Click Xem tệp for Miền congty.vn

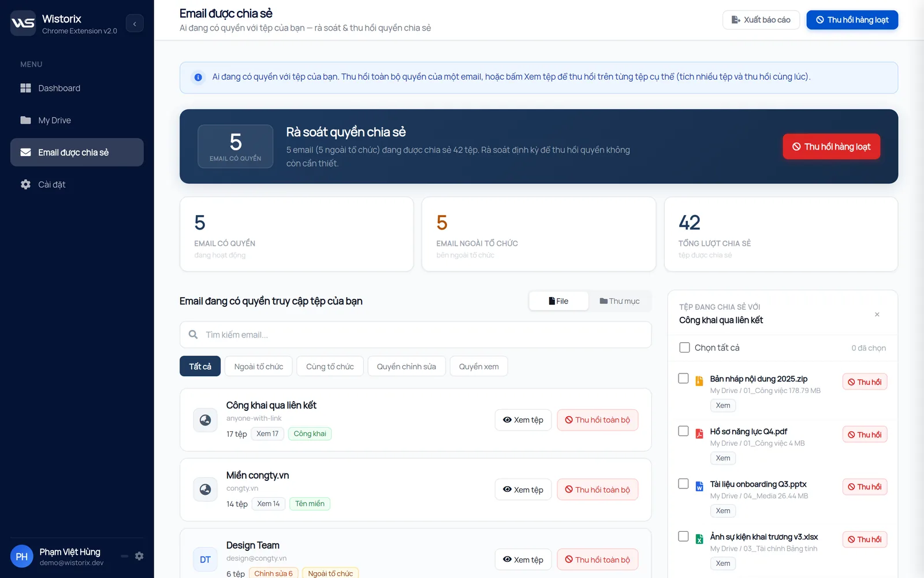[523, 490]
